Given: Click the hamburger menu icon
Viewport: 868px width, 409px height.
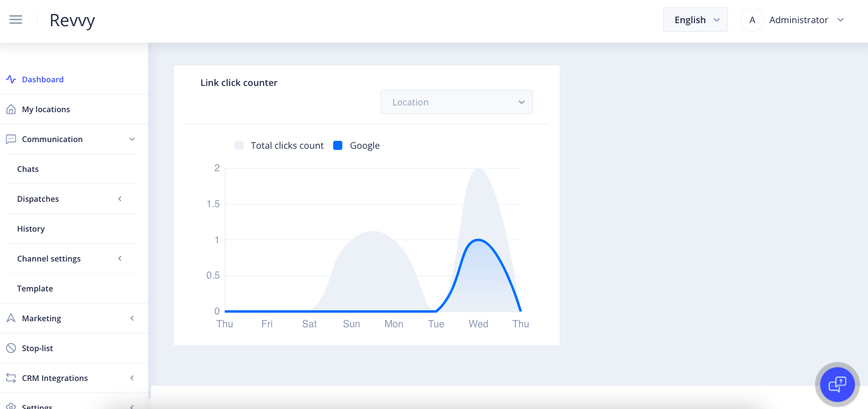Looking at the screenshot, I should tap(16, 20).
